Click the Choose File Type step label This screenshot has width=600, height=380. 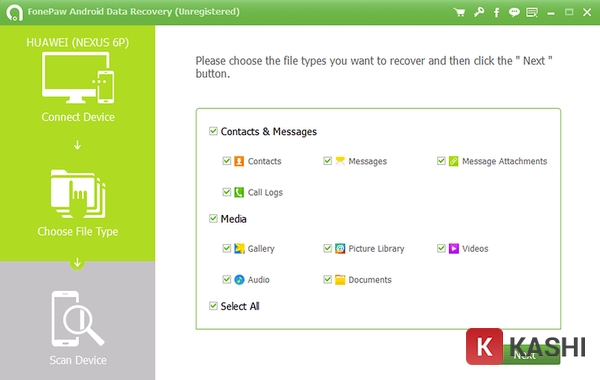click(x=78, y=232)
